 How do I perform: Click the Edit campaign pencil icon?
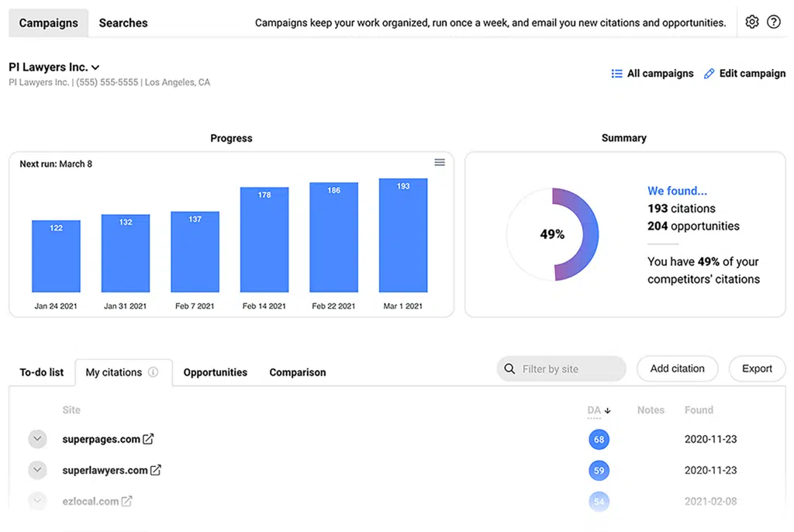[709, 74]
